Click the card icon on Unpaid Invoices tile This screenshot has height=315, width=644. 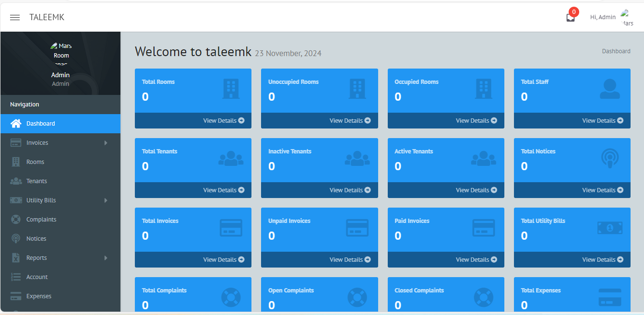point(357,228)
